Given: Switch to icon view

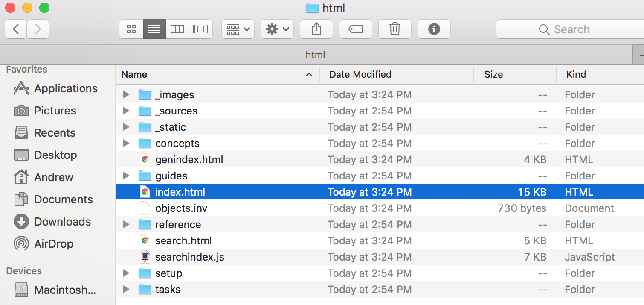Looking at the screenshot, I should pos(131,29).
